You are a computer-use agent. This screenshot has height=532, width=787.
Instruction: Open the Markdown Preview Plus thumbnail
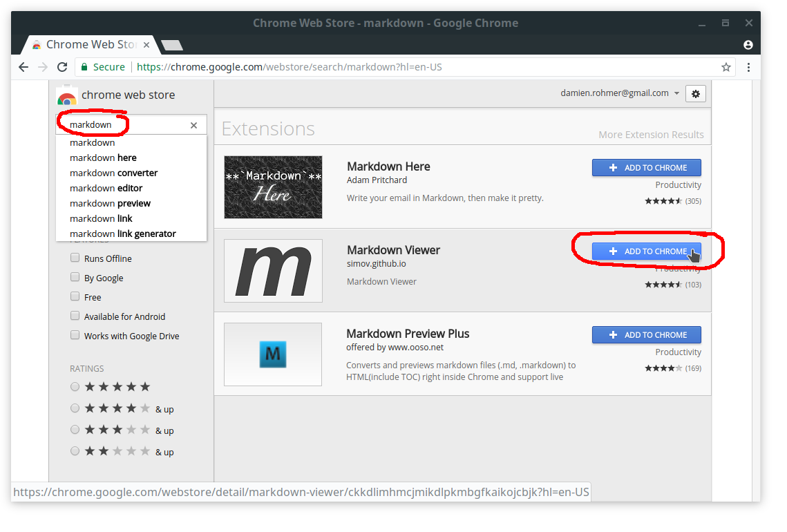click(273, 354)
